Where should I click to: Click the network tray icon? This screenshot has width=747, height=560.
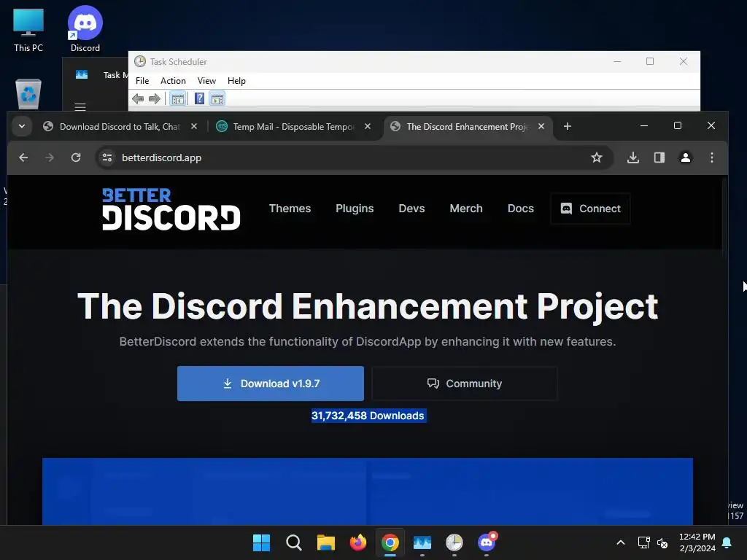pos(643,542)
